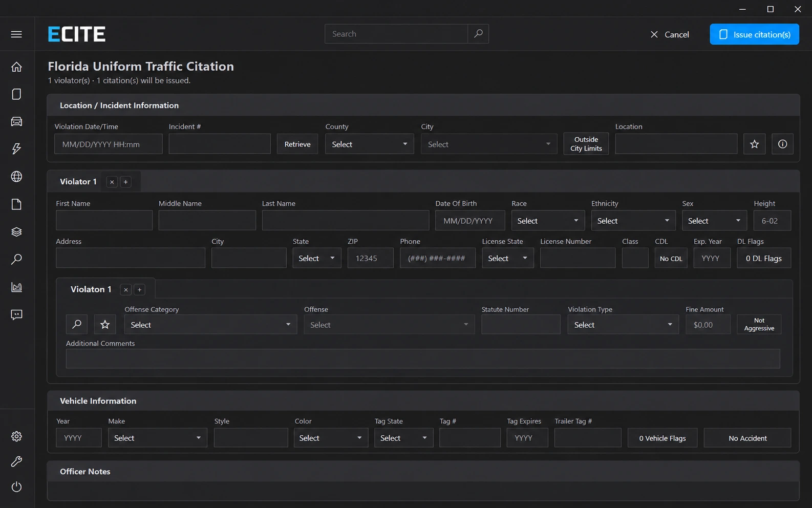
Task: Open the Ethnicity dropdown
Action: [633, 221]
